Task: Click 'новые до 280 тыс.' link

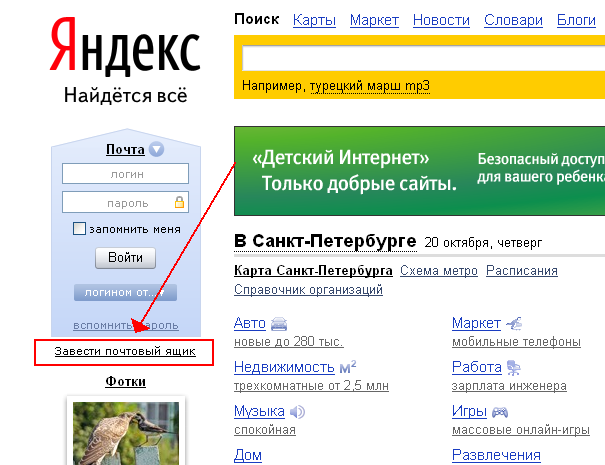Action: 289,342
